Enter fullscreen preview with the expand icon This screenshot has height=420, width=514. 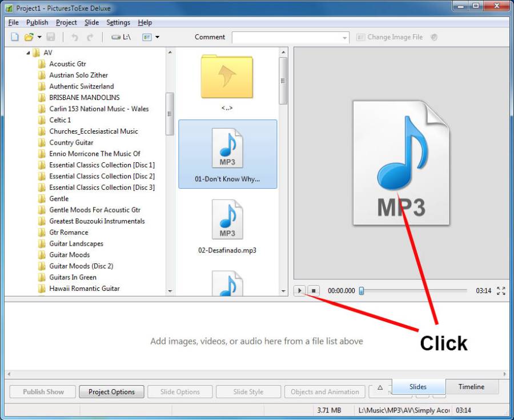pos(501,291)
